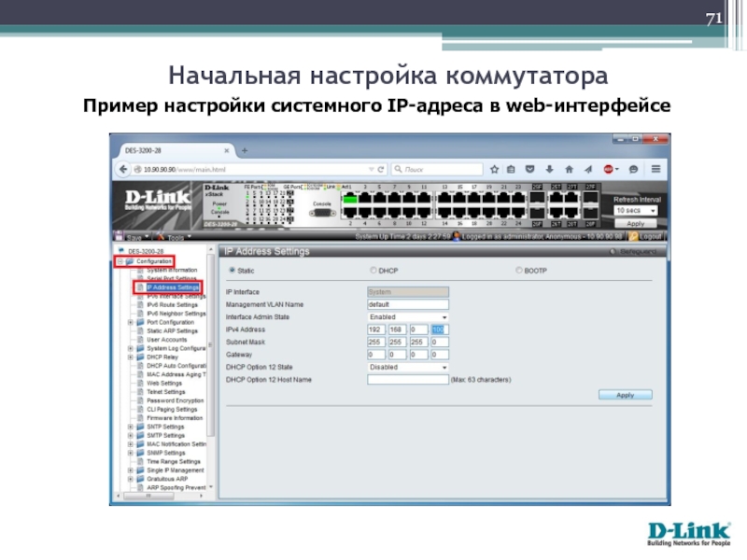Click the Pocket shield icon
The image size is (747, 560).
tap(529, 170)
